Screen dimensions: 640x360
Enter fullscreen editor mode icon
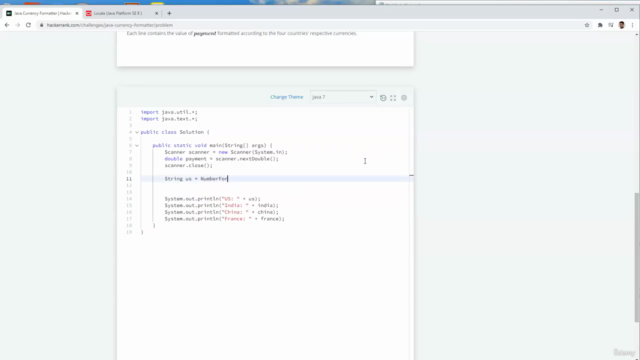coord(393,98)
